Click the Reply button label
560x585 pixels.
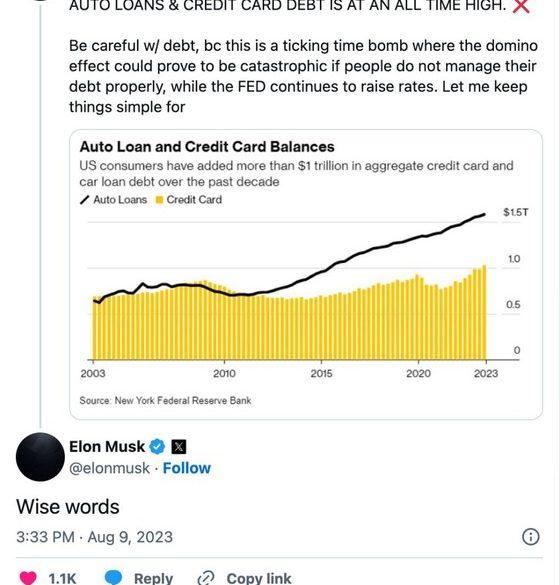(x=153, y=578)
